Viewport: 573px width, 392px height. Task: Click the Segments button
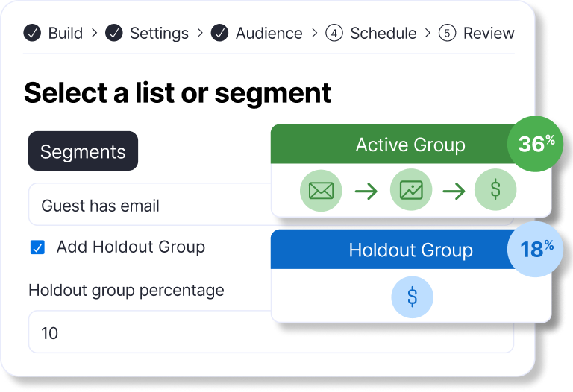[x=83, y=151]
